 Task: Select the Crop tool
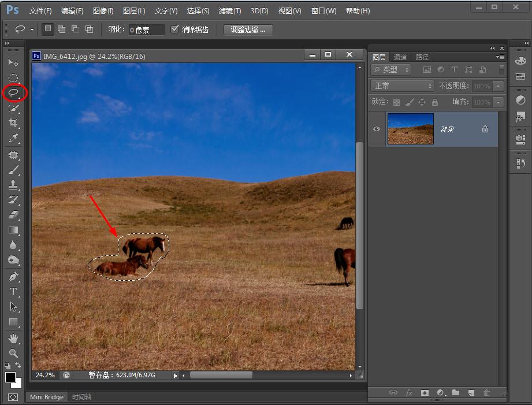pos(14,124)
